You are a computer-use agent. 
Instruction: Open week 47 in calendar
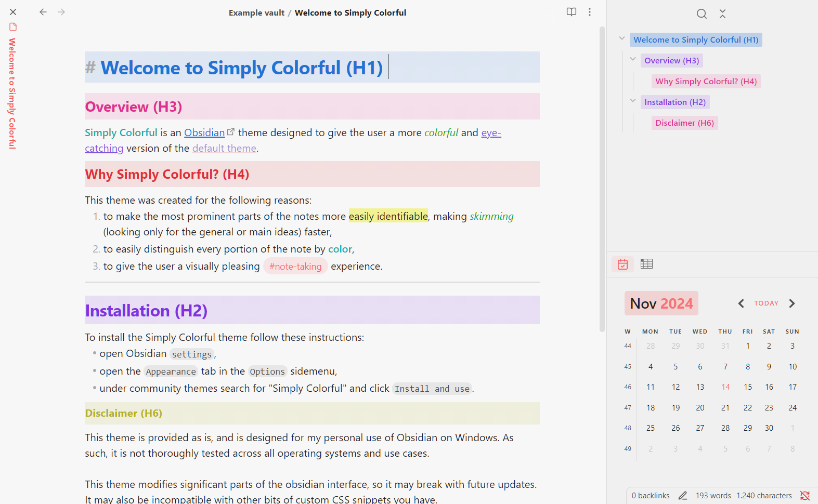[628, 408]
